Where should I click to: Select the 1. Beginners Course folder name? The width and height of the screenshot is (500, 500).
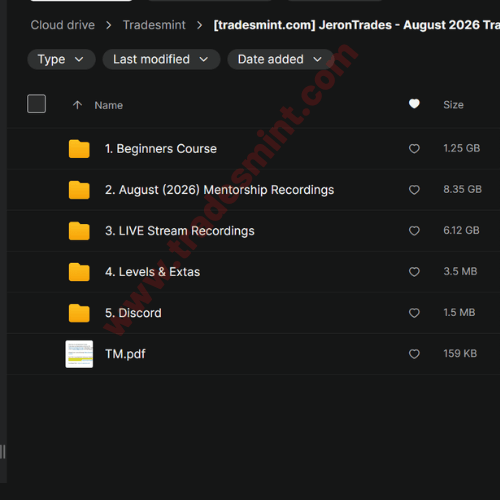161,149
